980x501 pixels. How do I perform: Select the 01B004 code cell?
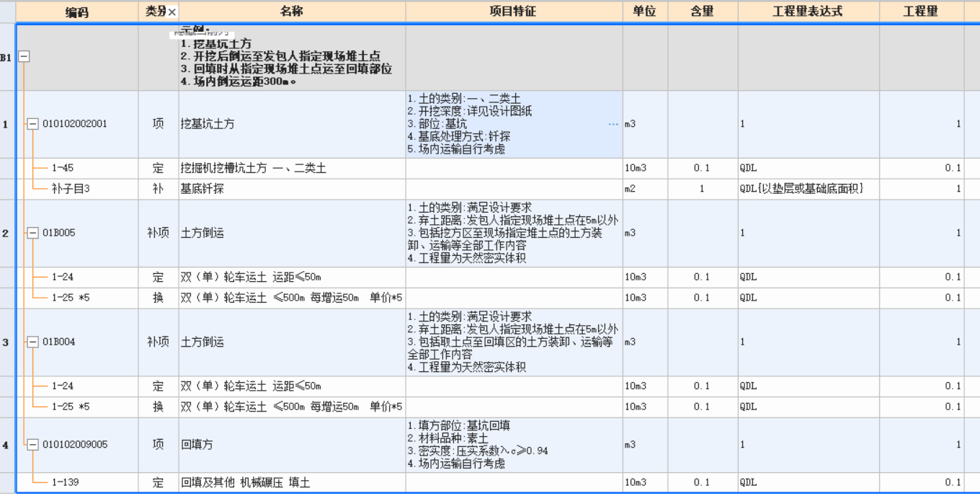58,342
